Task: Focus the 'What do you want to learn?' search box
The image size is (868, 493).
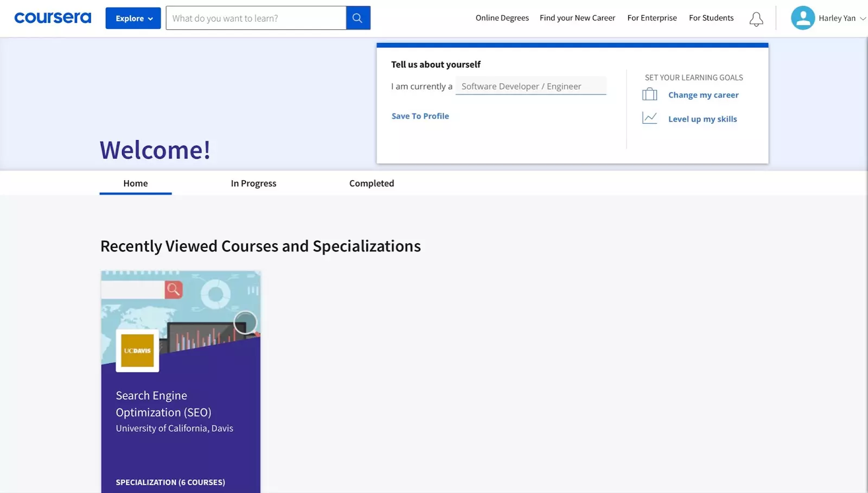Action: click(256, 18)
